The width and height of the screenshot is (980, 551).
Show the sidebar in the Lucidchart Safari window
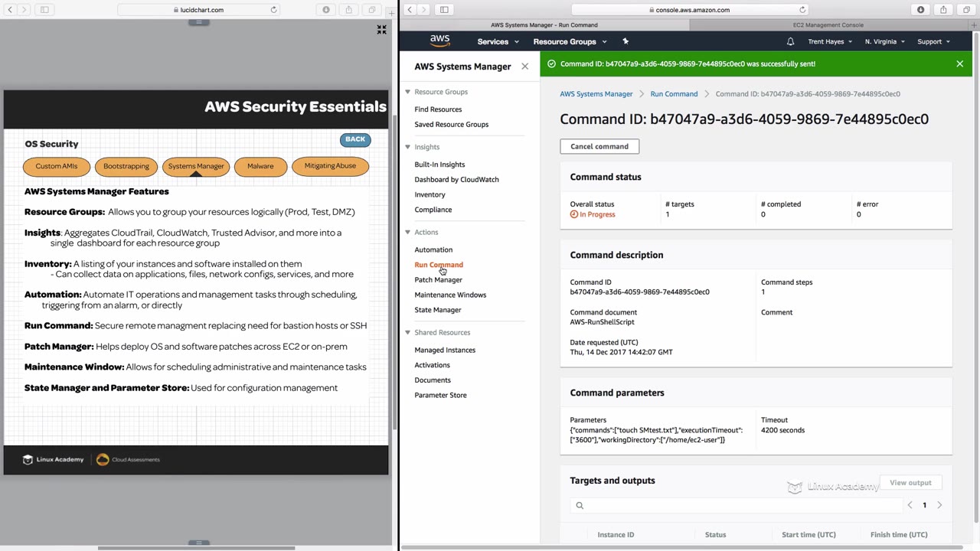(44, 10)
